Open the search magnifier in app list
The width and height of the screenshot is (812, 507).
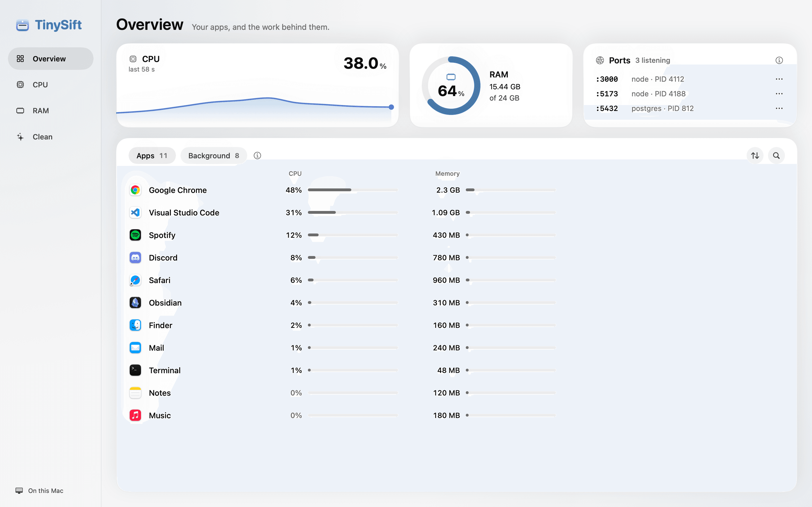click(x=776, y=155)
